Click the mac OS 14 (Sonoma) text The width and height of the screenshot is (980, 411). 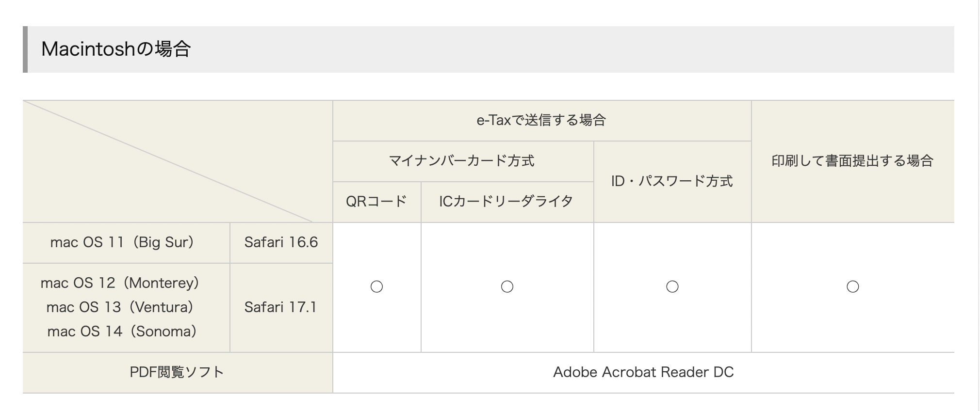[122, 332]
